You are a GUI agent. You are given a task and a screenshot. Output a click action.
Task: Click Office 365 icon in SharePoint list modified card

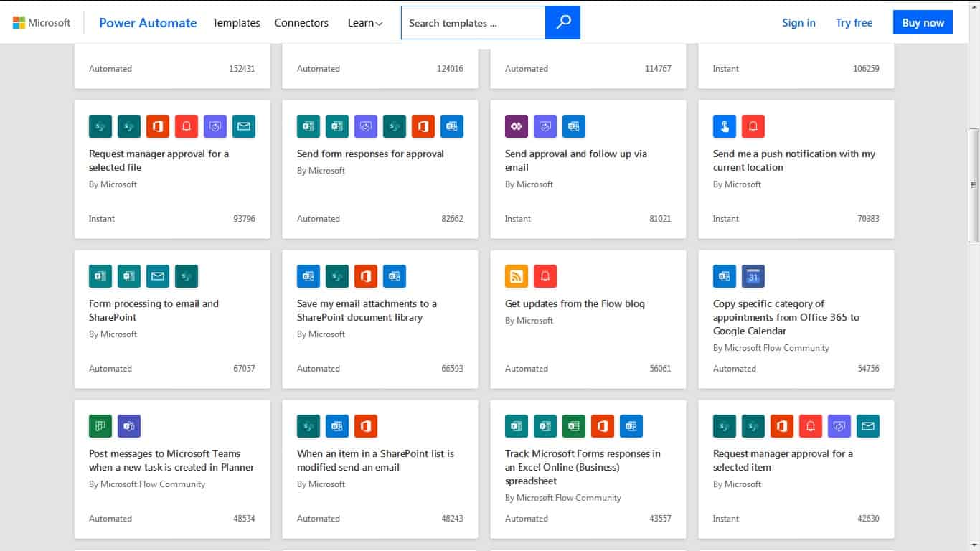[366, 426]
